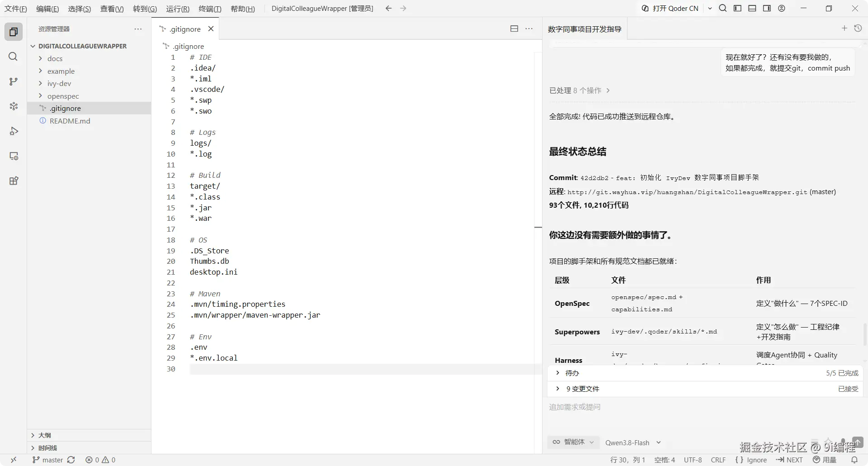Open the 终端(T) menu

point(210,9)
